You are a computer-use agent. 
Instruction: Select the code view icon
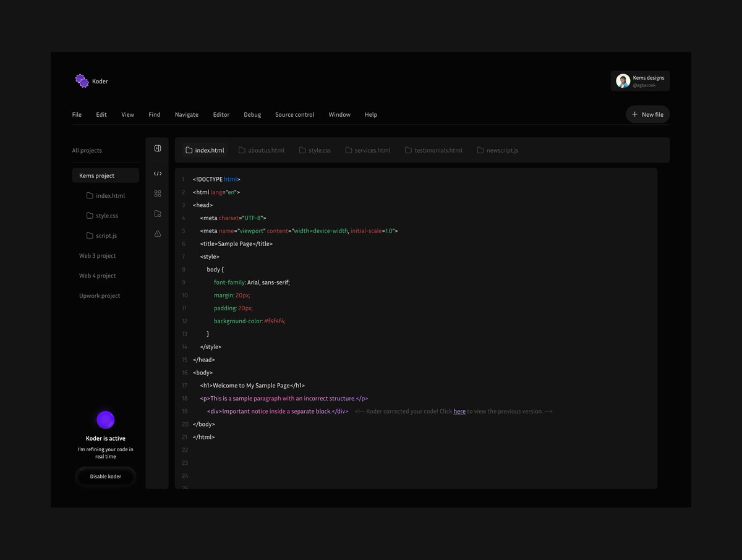point(157,174)
